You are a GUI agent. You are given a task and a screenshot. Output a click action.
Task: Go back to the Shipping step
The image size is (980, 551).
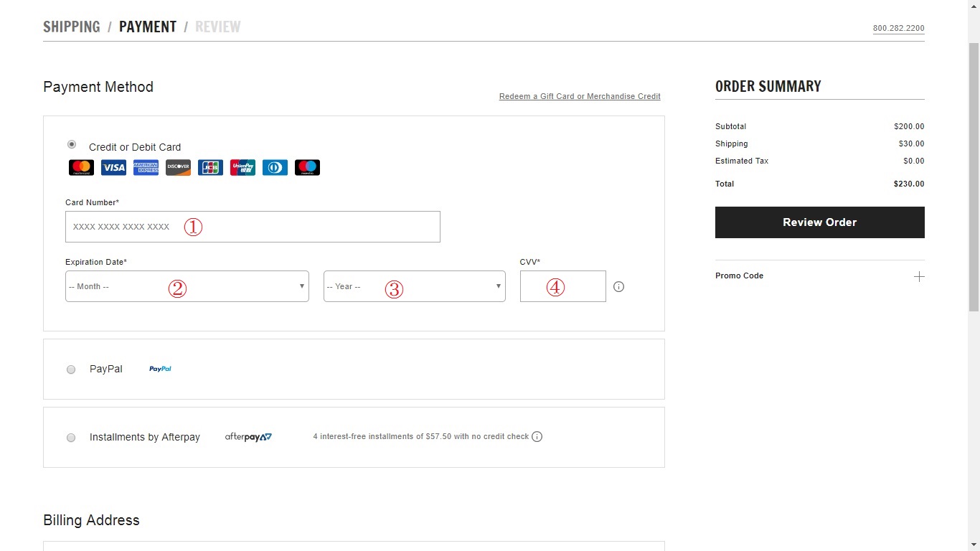pos(72,27)
